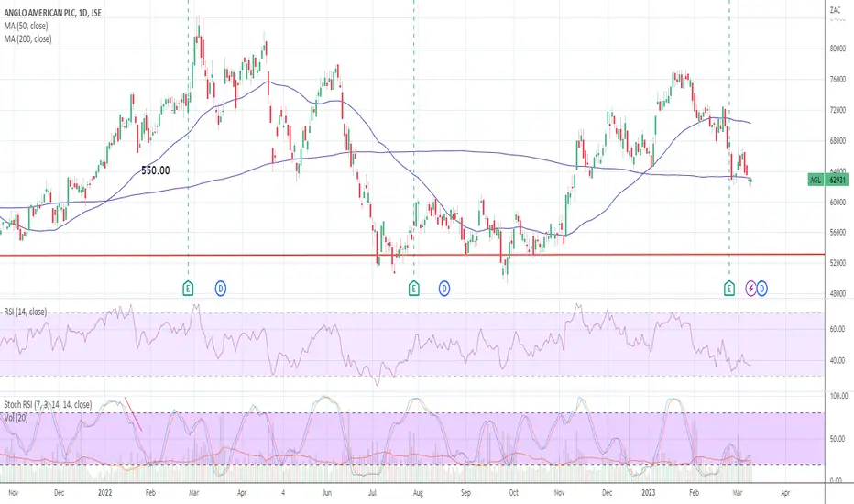
Task: Select the MA (200, close) indicator legend
Action: tap(28, 38)
